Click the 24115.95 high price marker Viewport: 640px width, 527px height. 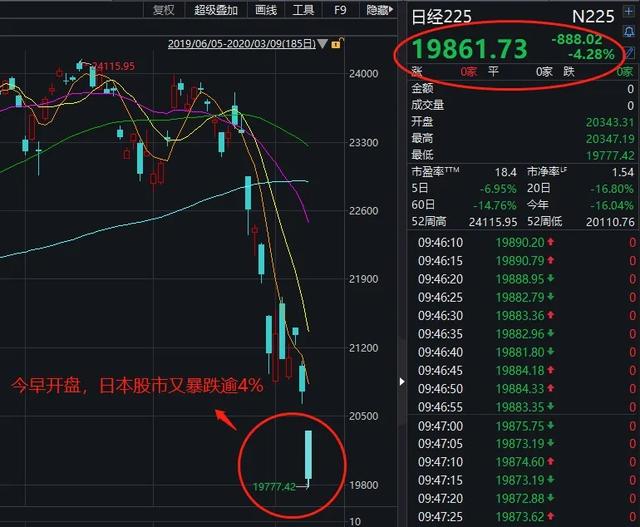[x=113, y=66]
